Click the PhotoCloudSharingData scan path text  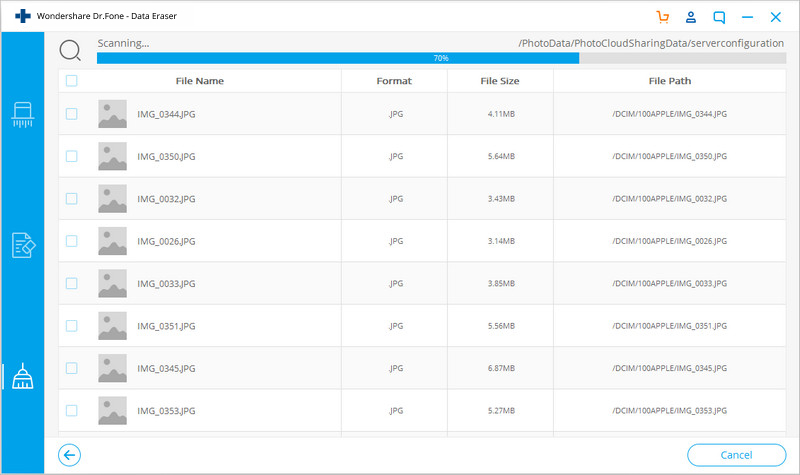point(651,43)
